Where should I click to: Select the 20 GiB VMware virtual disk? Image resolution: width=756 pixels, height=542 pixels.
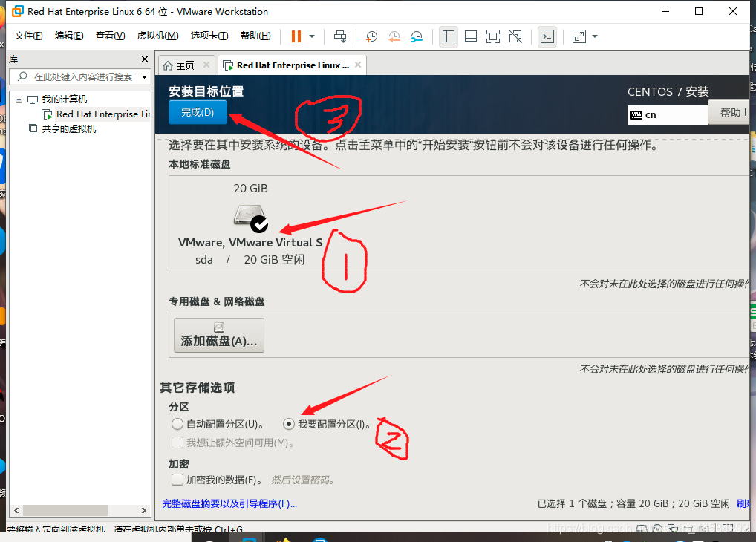tap(250, 225)
